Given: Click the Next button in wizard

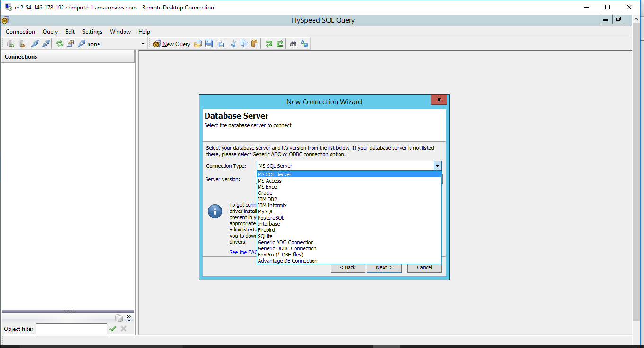Looking at the screenshot, I should point(384,267).
